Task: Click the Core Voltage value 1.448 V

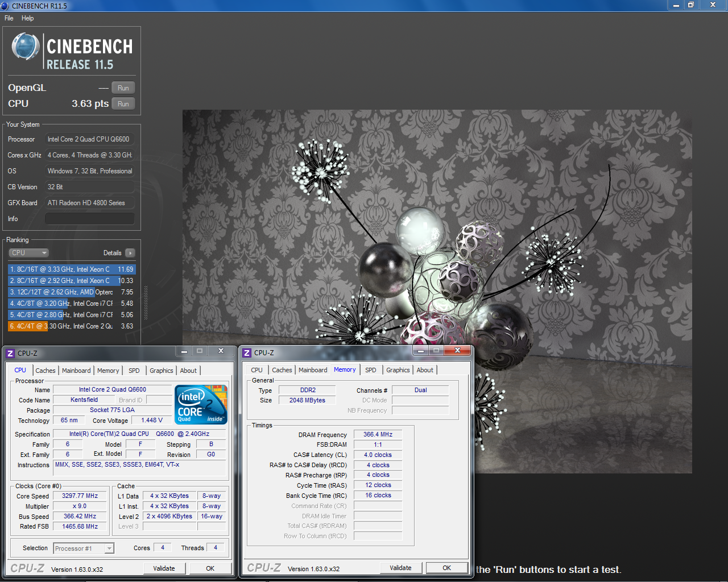Action: click(152, 421)
